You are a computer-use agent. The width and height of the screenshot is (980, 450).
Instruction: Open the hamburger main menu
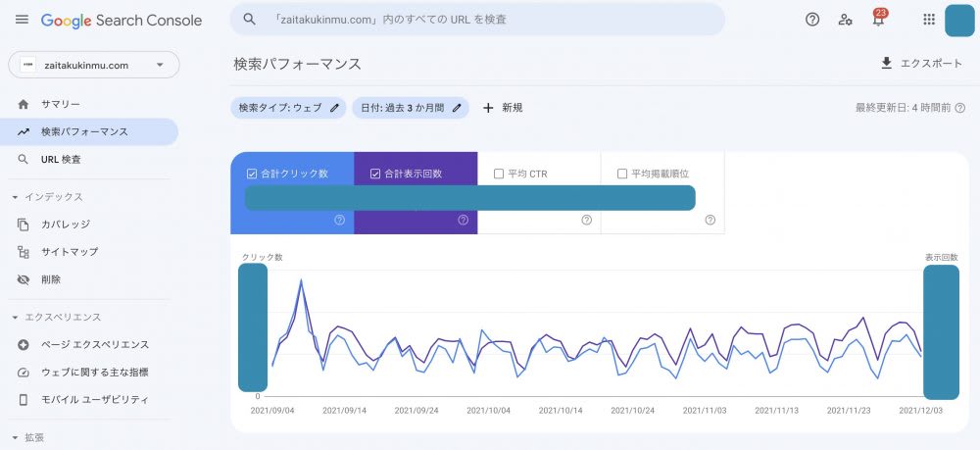pos(22,20)
